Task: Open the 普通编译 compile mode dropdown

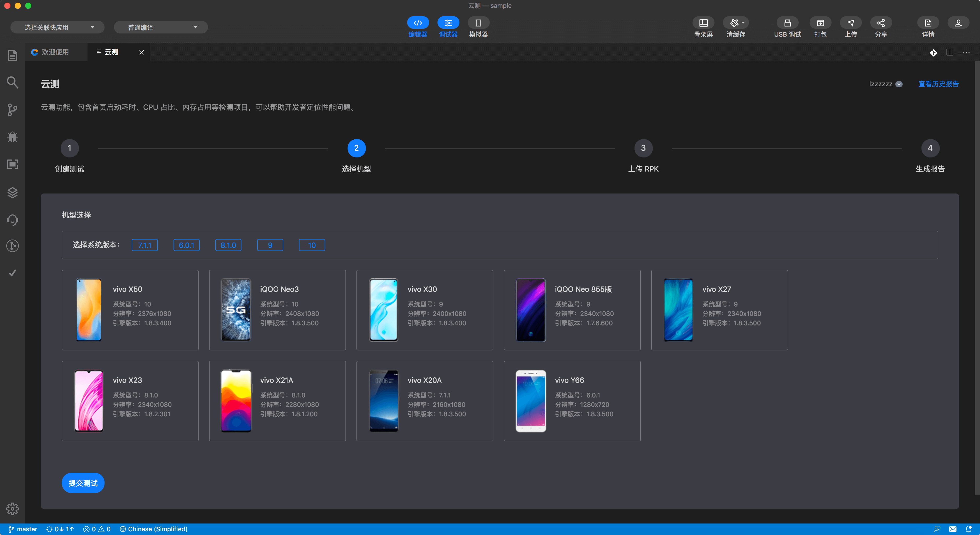Action: [x=160, y=27]
